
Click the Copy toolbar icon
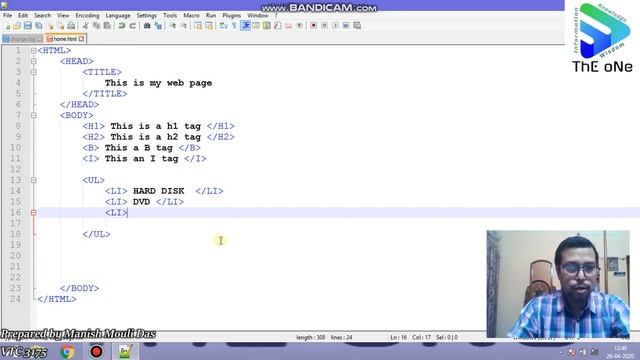click(96, 26)
